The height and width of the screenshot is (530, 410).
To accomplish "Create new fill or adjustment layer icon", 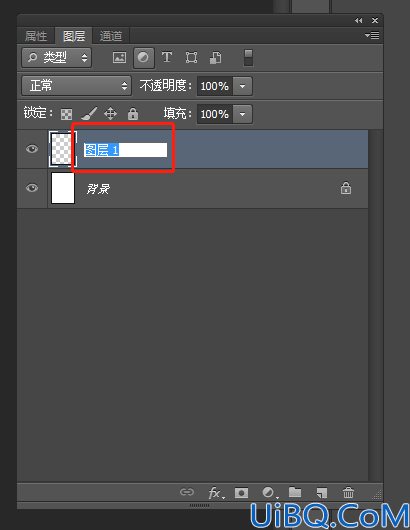I will tap(270, 493).
